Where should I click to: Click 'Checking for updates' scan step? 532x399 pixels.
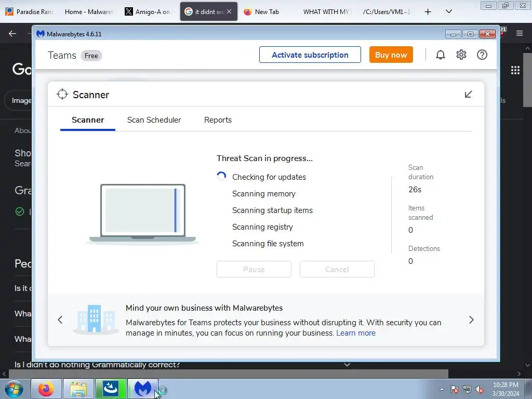pyautogui.click(x=269, y=177)
